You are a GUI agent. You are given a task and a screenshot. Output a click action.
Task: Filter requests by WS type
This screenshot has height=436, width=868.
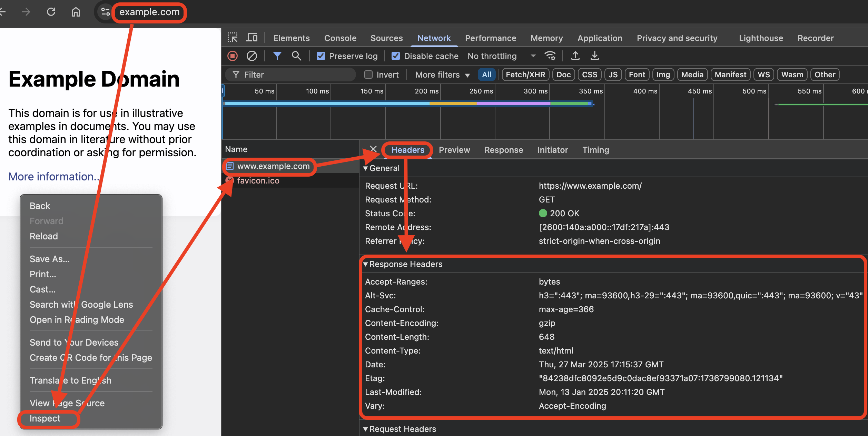[x=764, y=75]
